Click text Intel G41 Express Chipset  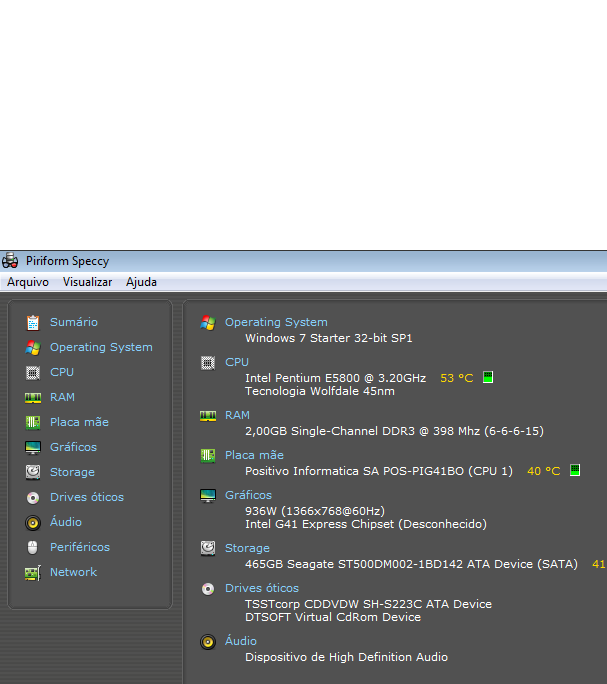tap(319, 524)
